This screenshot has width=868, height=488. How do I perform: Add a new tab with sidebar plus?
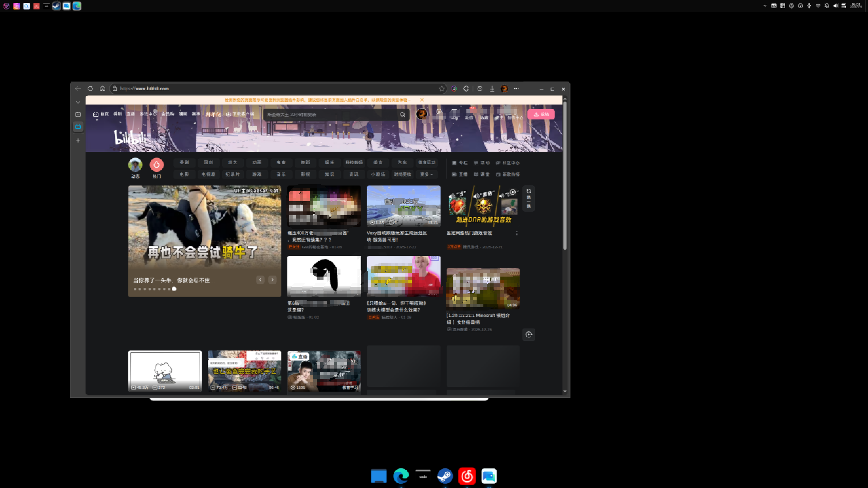(78, 140)
